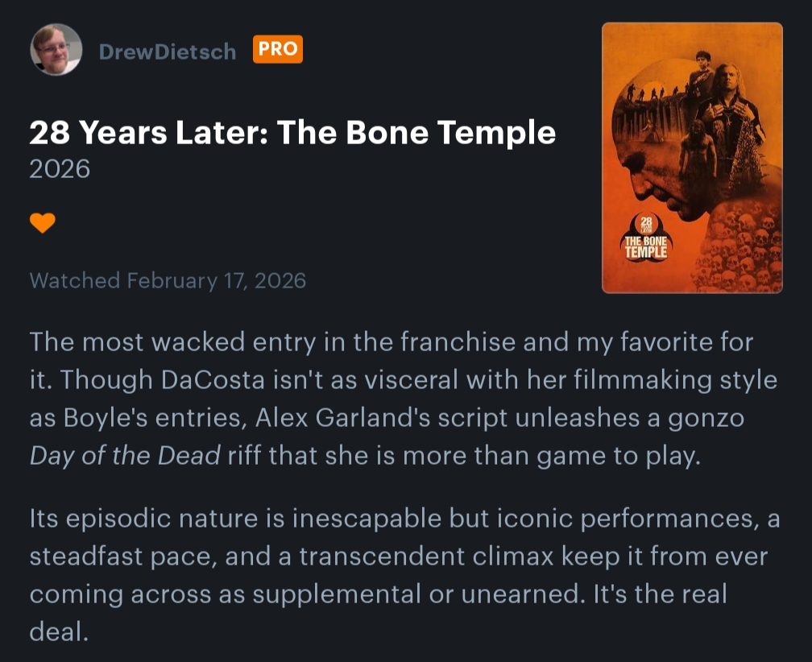Viewport: 812px width, 662px height.
Task: Click the orange PRO badge
Action: pyautogui.click(x=277, y=50)
